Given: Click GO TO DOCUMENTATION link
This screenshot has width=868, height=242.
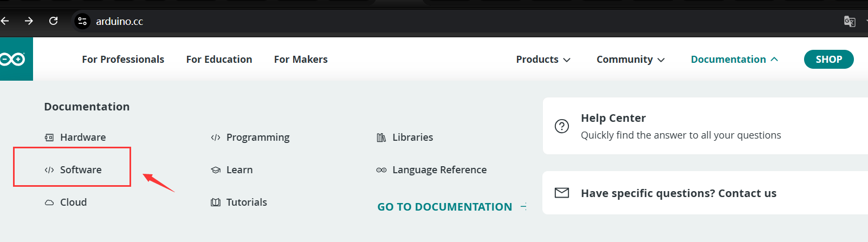Looking at the screenshot, I should (x=451, y=207).
